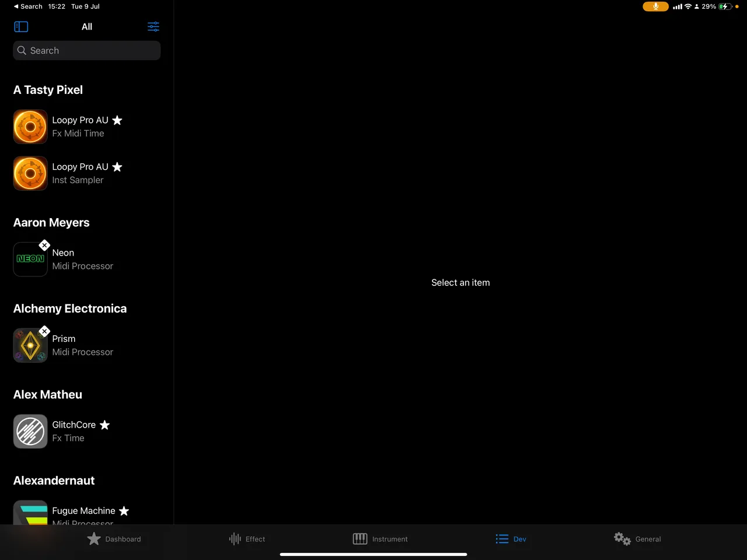Screen dimensions: 747x560
Task: Switch to the Instrument tab
Action: tap(381, 539)
